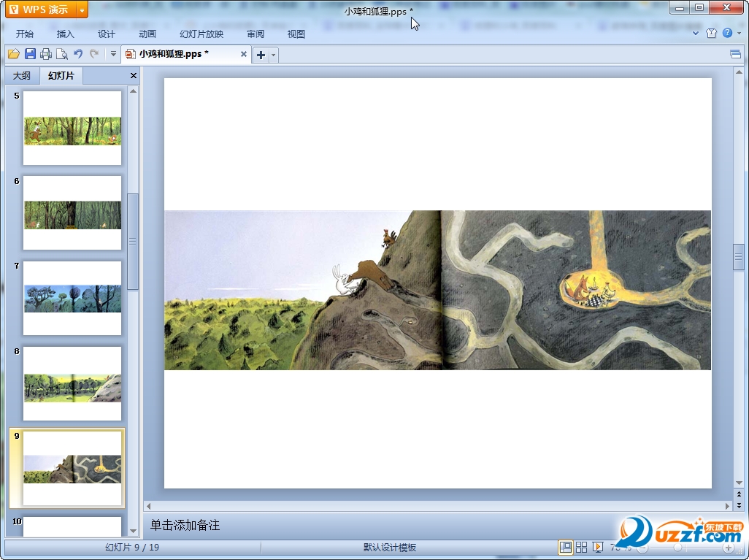Screen dimensions: 749x560
Task: Start slideshow from the status bar icon
Action: 598,547
